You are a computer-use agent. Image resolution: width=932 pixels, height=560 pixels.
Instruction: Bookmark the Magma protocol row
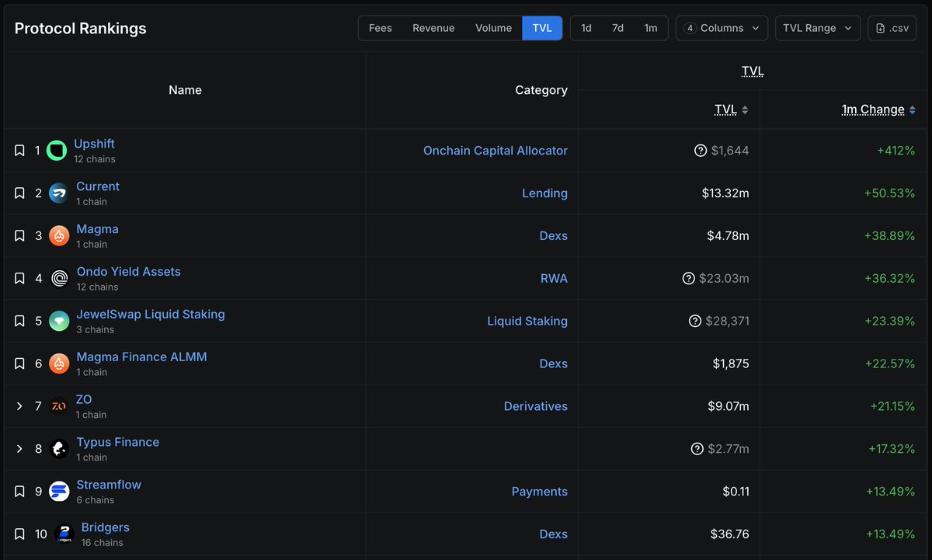(x=20, y=236)
